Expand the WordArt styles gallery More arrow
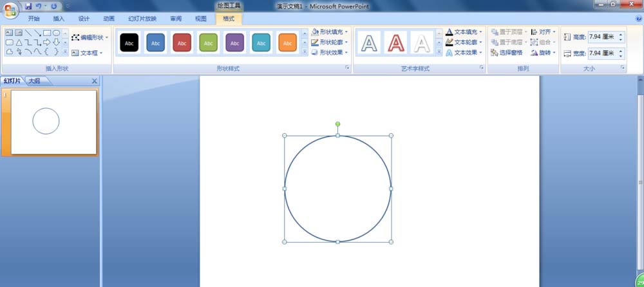This screenshot has height=287, width=644. coord(439,51)
